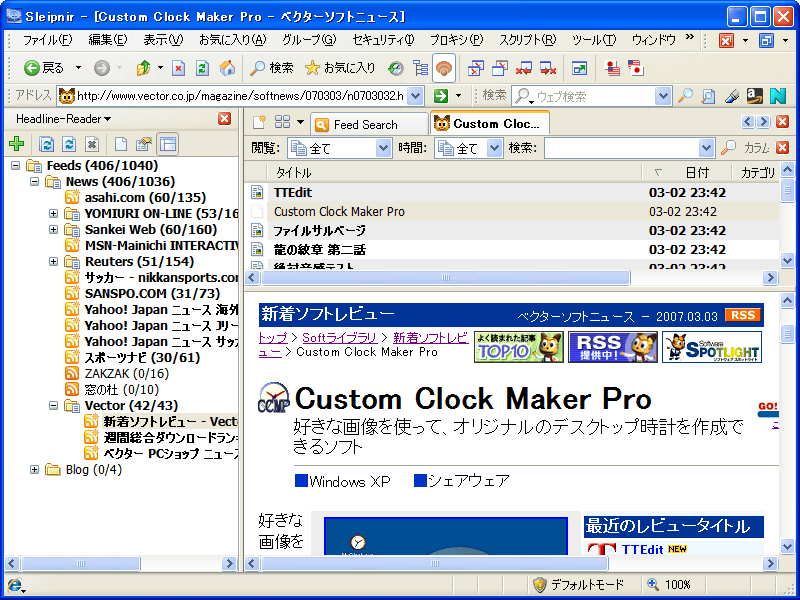Follow the Softライブラリ breadcrumb link
This screenshot has width=800, height=600.
pos(339,338)
